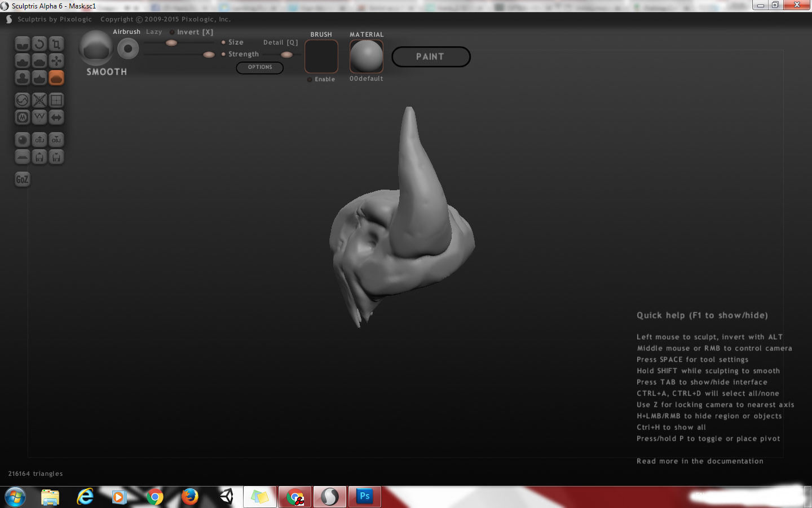The image size is (812, 508).
Task: Create a New Sphere
Action: point(23,139)
